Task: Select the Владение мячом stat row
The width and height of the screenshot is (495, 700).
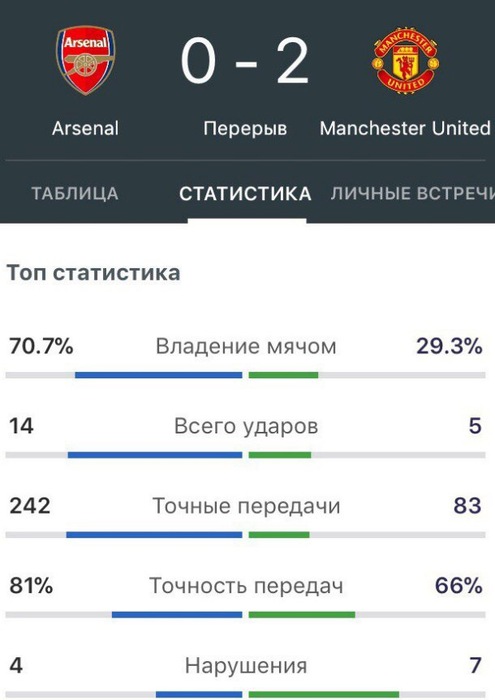Action: 245,358
